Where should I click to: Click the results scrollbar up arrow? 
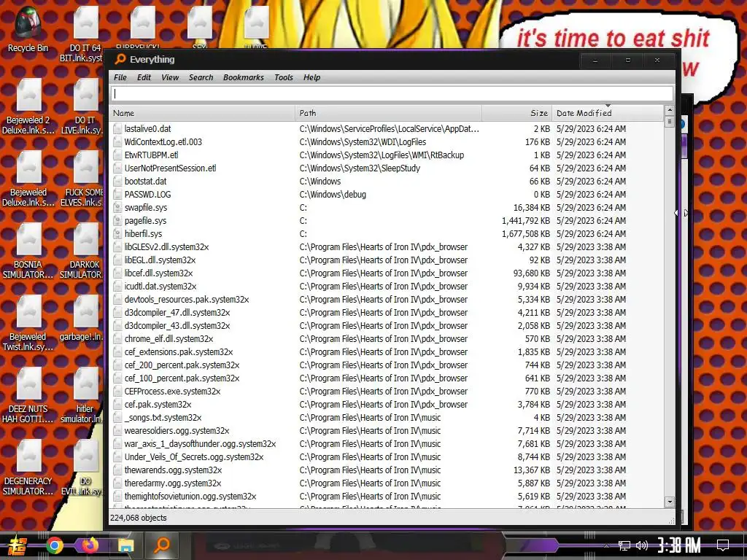coord(670,110)
